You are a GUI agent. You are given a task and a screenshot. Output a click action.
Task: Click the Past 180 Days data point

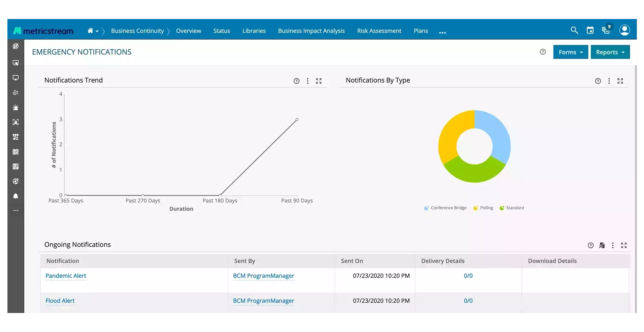tap(220, 195)
